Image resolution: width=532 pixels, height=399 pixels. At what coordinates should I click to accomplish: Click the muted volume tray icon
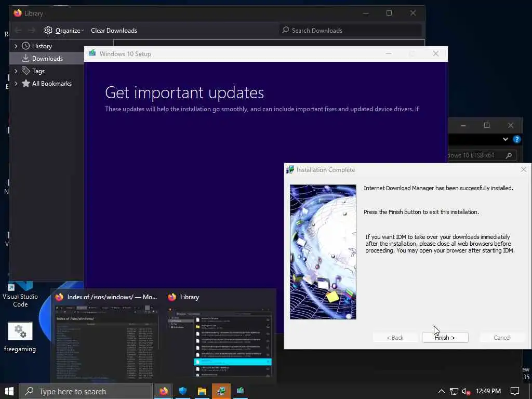466,392
